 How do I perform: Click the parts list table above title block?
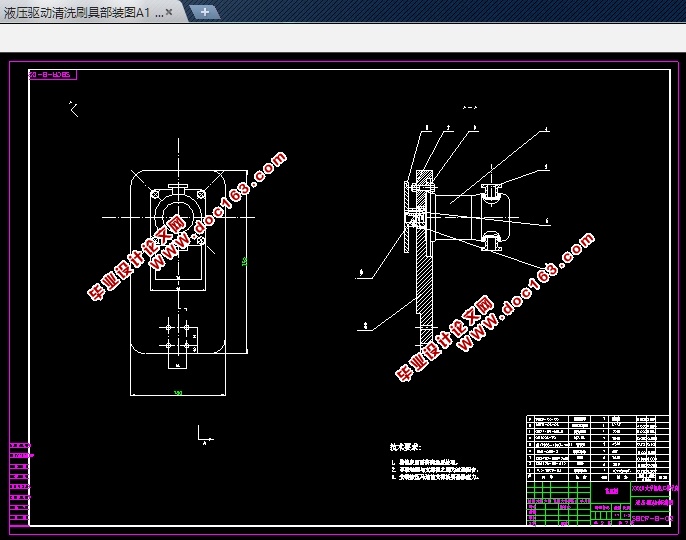[x=598, y=448]
